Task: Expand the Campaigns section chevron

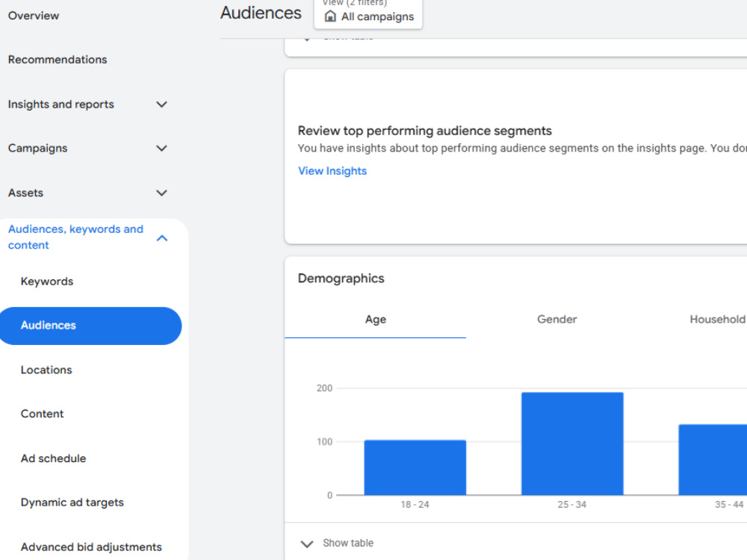Action: 162,148
